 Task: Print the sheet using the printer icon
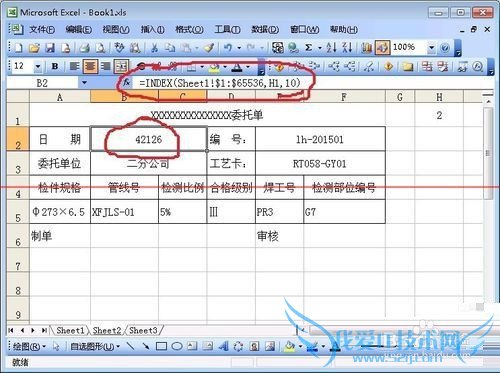coord(85,48)
